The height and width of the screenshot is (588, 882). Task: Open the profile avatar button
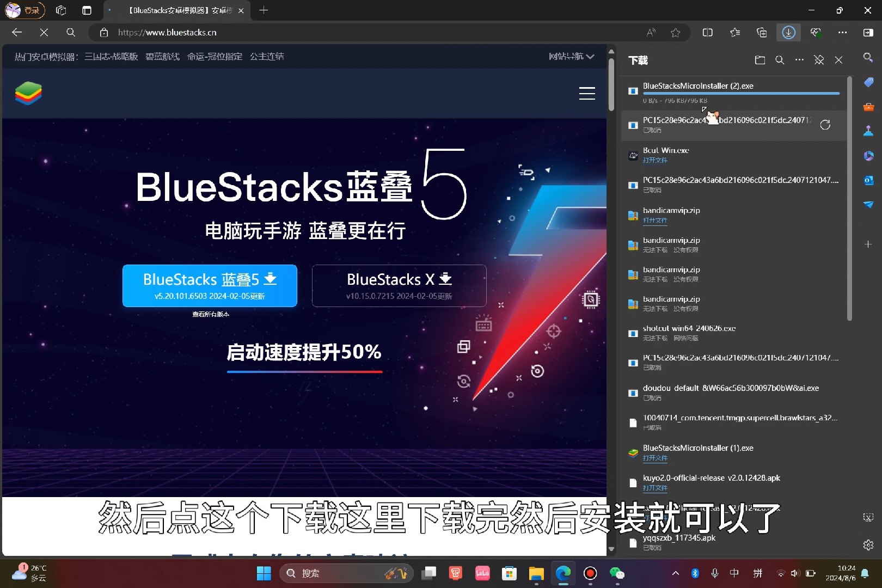(x=24, y=10)
